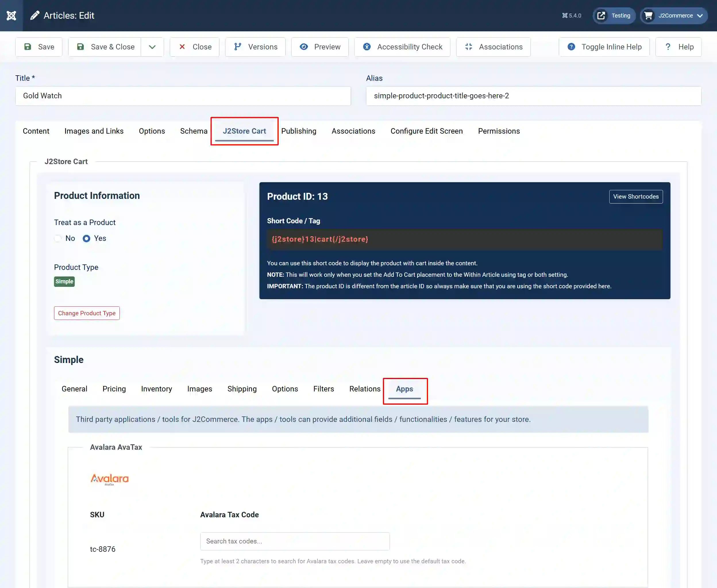The image size is (717, 588).
Task: Run the Accessibility Check
Action: coord(402,47)
